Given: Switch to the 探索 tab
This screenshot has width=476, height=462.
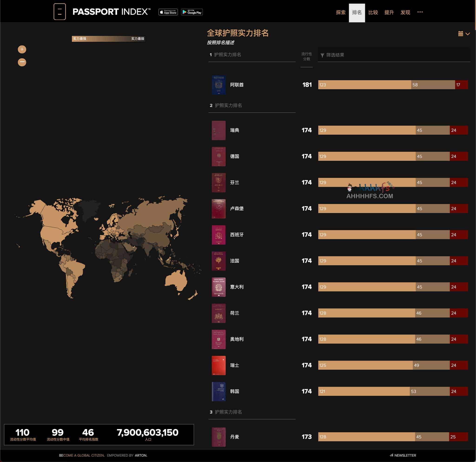Looking at the screenshot, I should (340, 12).
